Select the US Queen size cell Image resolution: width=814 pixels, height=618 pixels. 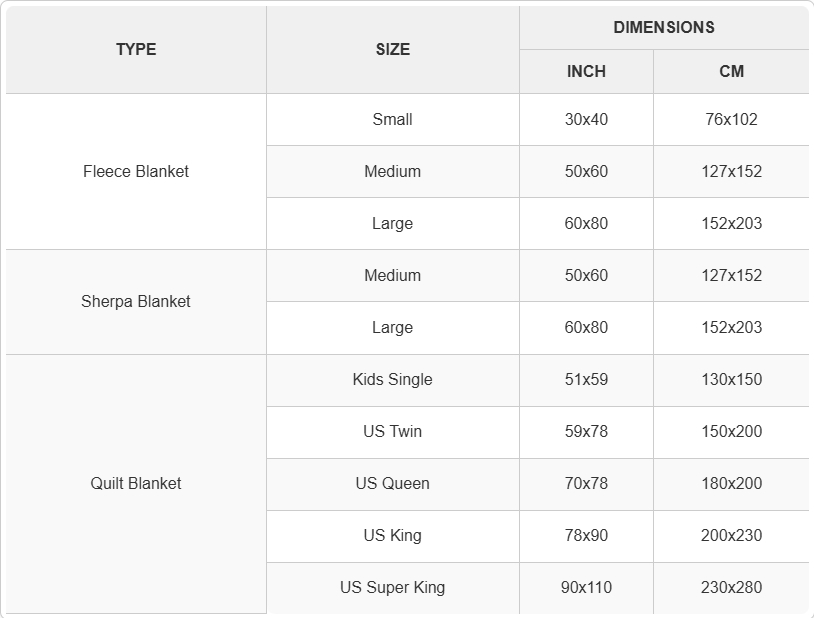tap(393, 484)
